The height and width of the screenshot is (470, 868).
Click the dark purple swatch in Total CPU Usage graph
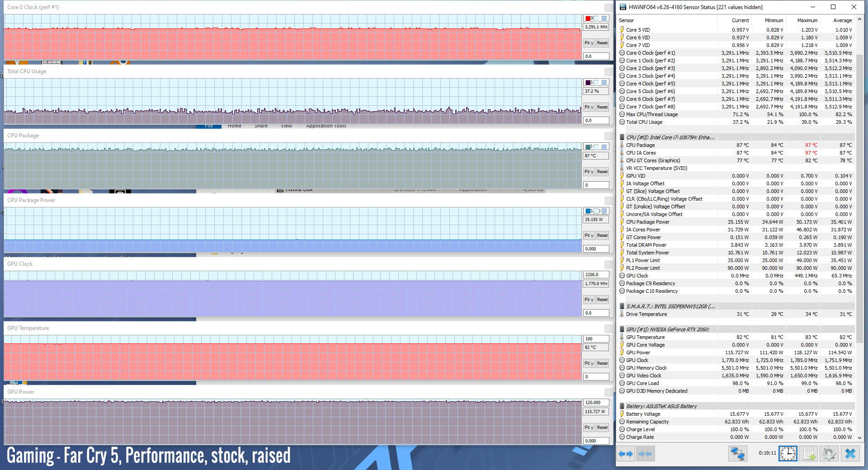588,83
